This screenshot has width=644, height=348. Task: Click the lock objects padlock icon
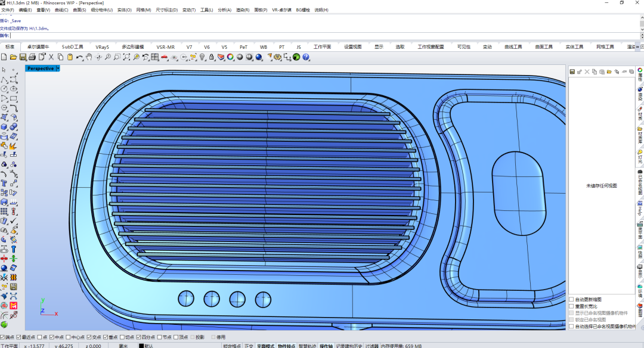(x=211, y=57)
